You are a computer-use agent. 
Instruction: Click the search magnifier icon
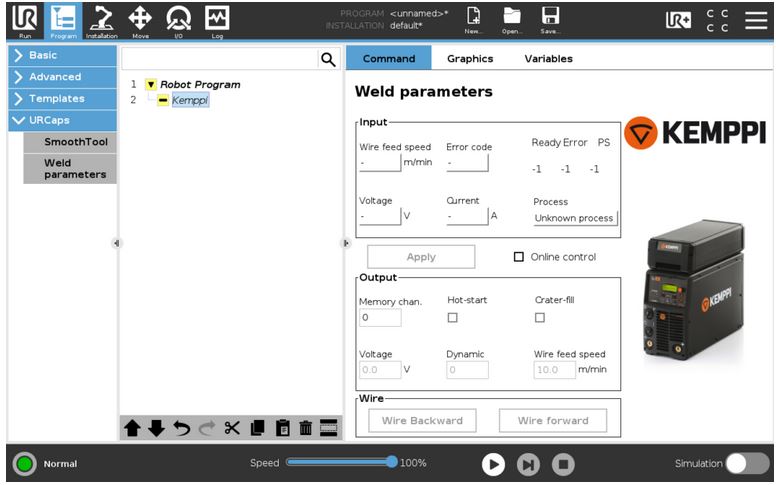pos(328,59)
